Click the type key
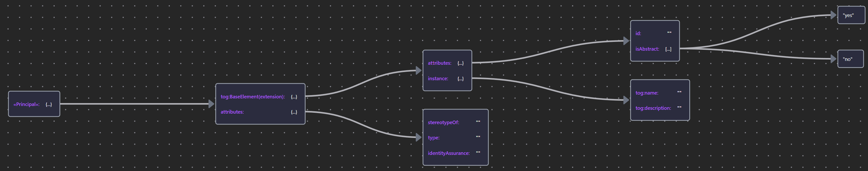The image size is (868, 171). point(434,138)
